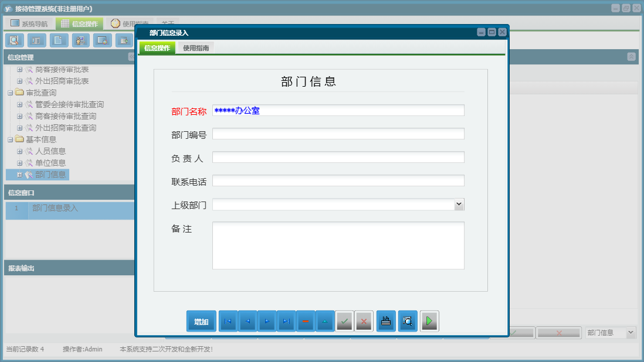
Task: Expand the 管委会接待审批查询 tree node
Action: click(19, 104)
